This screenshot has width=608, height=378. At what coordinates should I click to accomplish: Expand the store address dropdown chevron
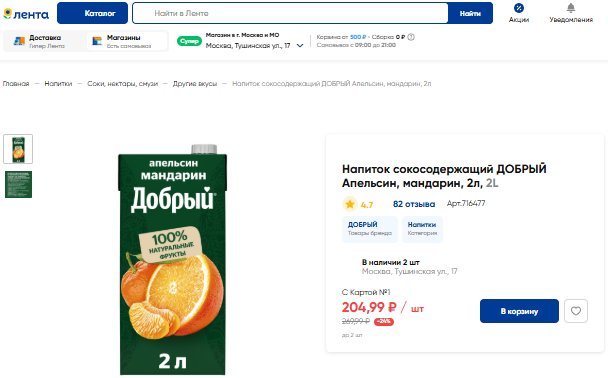point(300,46)
